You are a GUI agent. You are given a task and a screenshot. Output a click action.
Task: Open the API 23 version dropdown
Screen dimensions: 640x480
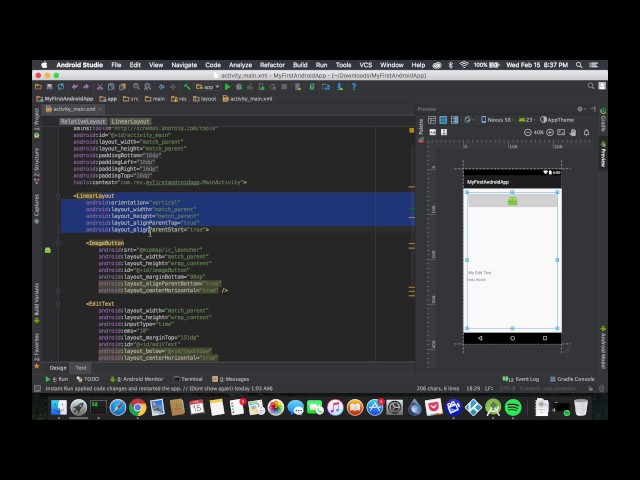pos(527,120)
